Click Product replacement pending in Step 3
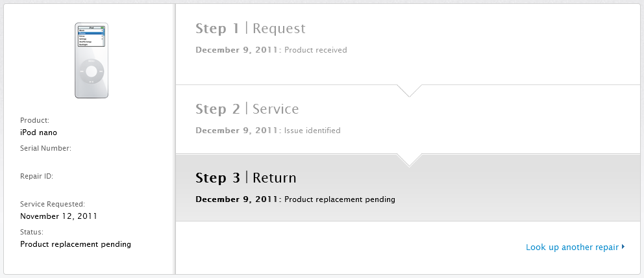Image resolution: width=644 pixels, height=278 pixels. coord(340,199)
